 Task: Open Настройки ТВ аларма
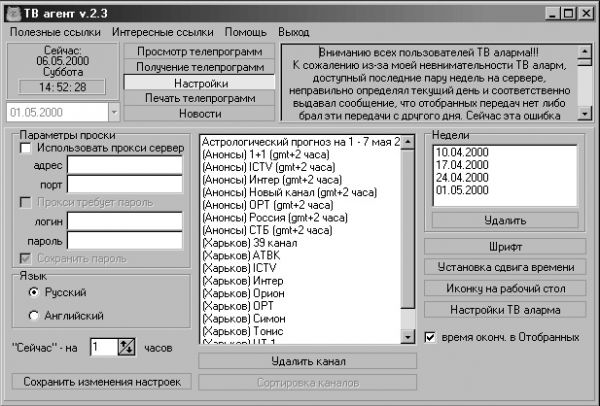[x=505, y=310]
